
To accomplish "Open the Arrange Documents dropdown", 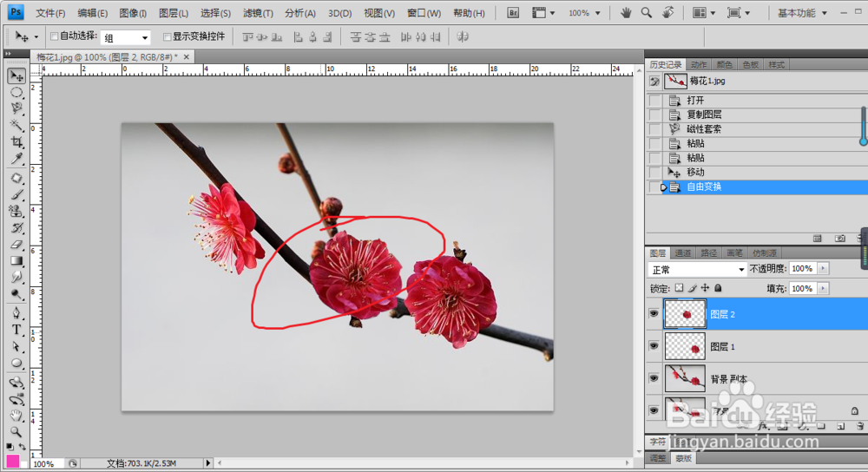I will click(x=704, y=13).
